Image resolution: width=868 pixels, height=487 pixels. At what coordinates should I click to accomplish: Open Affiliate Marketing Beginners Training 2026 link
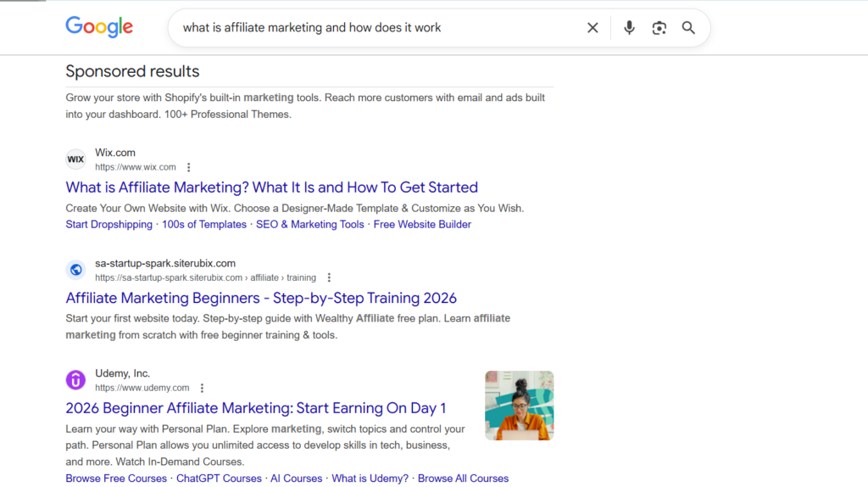point(261,298)
